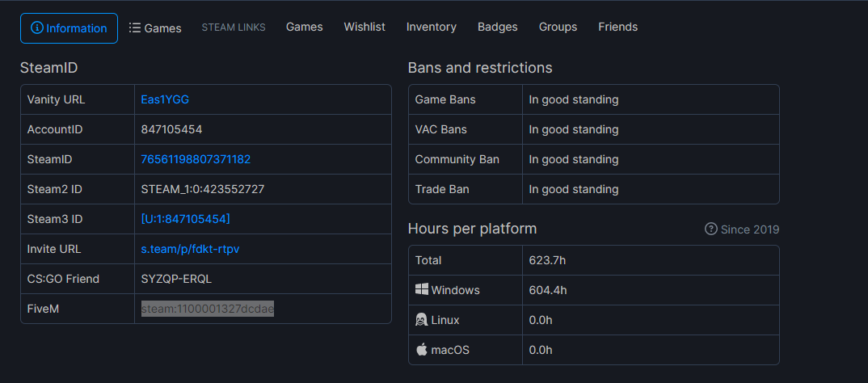
Task: Open the Information tab
Action: pos(69,28)
